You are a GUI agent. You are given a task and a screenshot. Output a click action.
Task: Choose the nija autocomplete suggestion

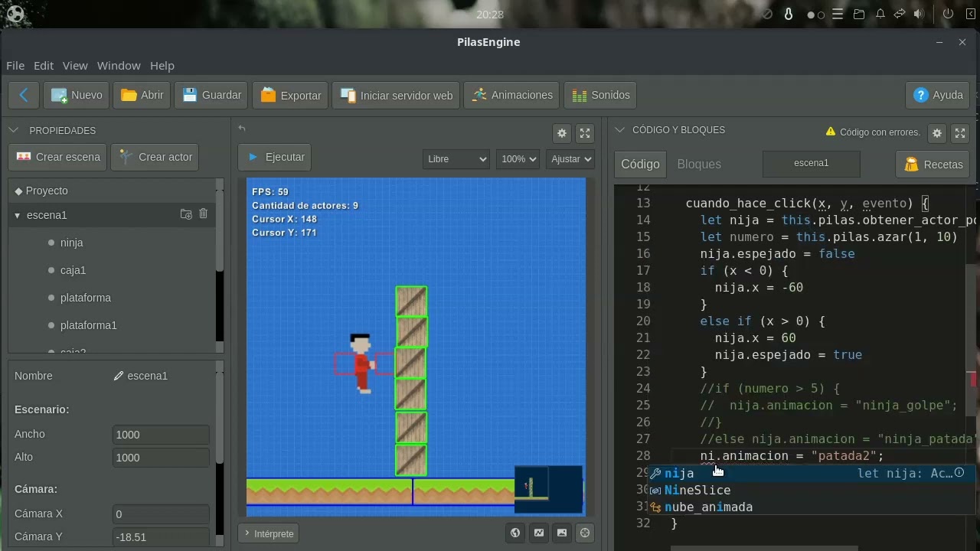point(812,473)
